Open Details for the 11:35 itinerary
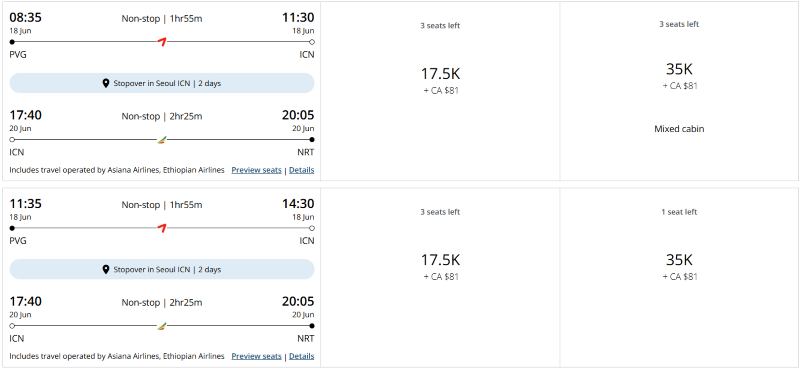Screen dimensions: 800x372 coord(302,356)
